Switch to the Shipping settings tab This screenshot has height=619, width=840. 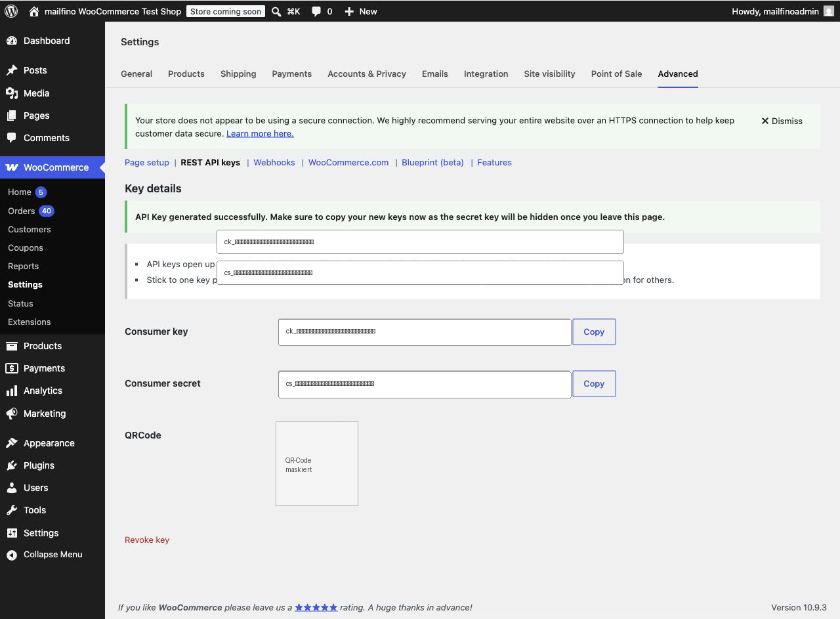pyautogui.click(x=238, y=74)
